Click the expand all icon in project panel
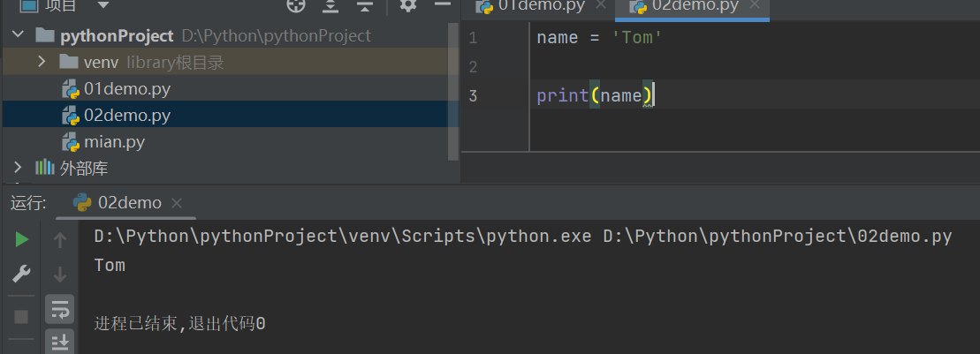The width and height of the screenshot is (980, 354). pos(330,5)
